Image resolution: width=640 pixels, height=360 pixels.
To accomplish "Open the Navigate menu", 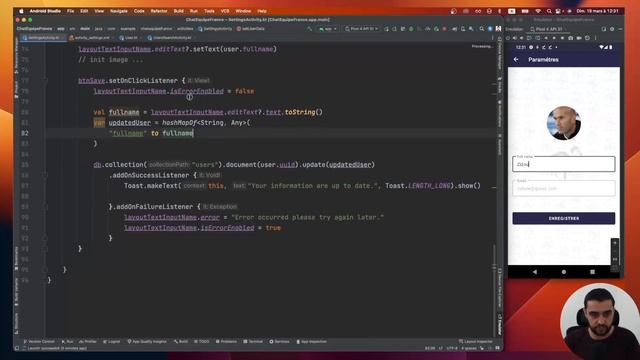I will point(119,11).
